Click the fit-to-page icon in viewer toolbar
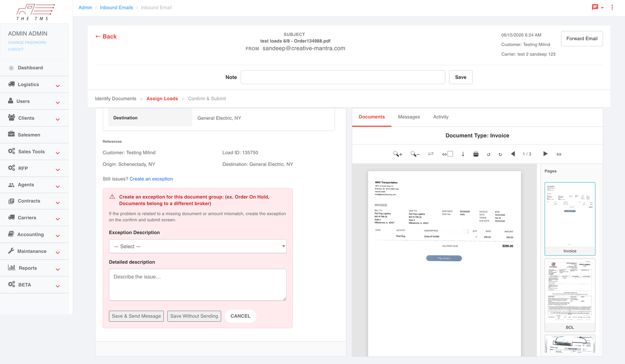The width and height of the screenshot is (625, 364). click(447, 154)
